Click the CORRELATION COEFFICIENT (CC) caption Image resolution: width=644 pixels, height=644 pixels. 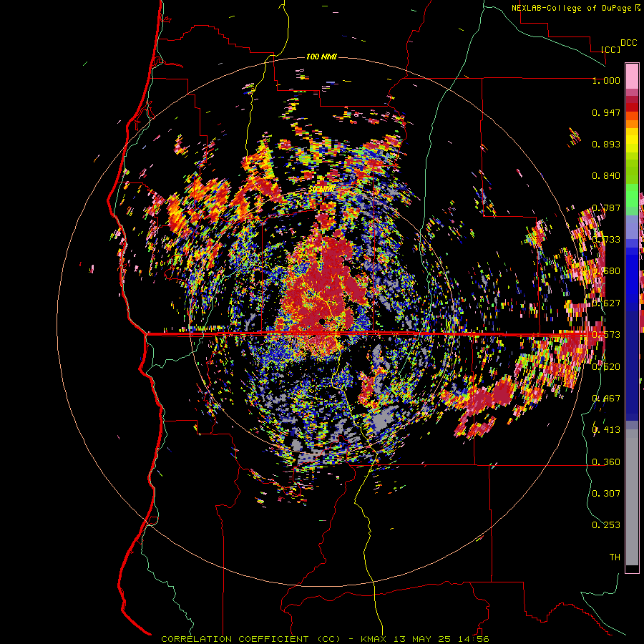pyautogui.click(x=251, y=639)
